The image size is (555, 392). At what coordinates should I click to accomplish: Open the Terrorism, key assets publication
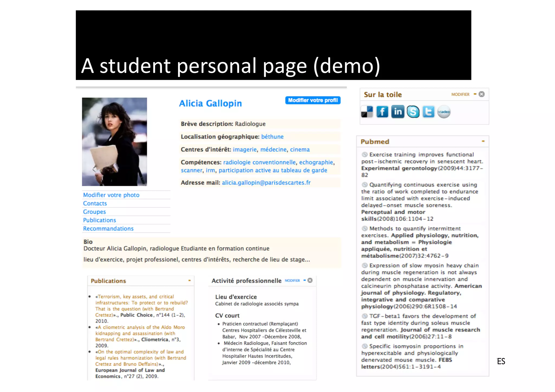141,306
